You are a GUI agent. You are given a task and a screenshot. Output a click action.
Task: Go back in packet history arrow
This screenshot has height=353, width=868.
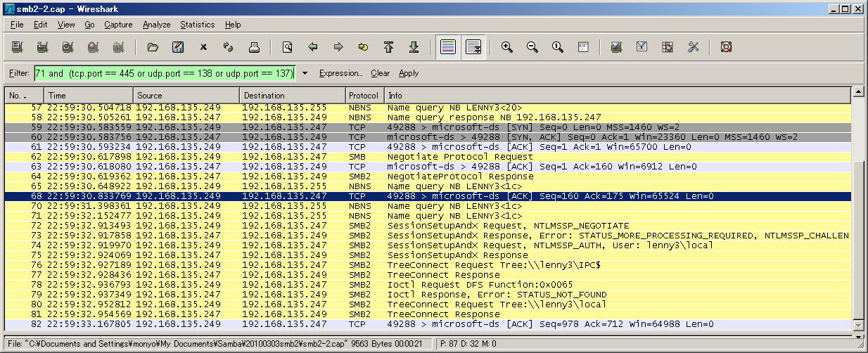tap(313, 47)
